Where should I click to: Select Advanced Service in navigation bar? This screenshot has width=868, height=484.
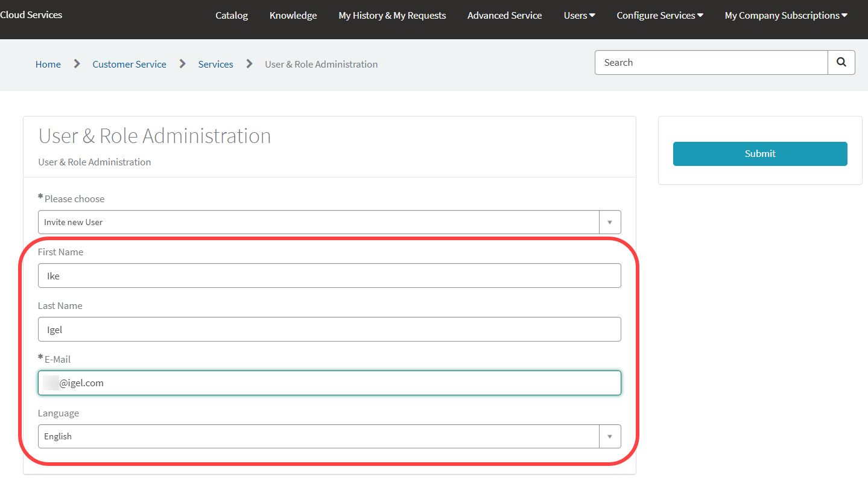point(504,16)
